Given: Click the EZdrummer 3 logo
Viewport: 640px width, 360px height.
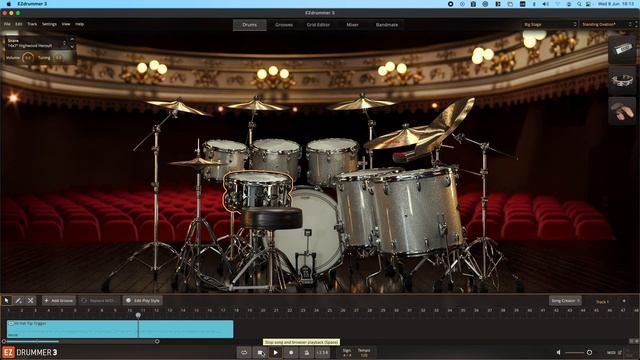Looking at the screenshot, I should click(x=30, y=352).
